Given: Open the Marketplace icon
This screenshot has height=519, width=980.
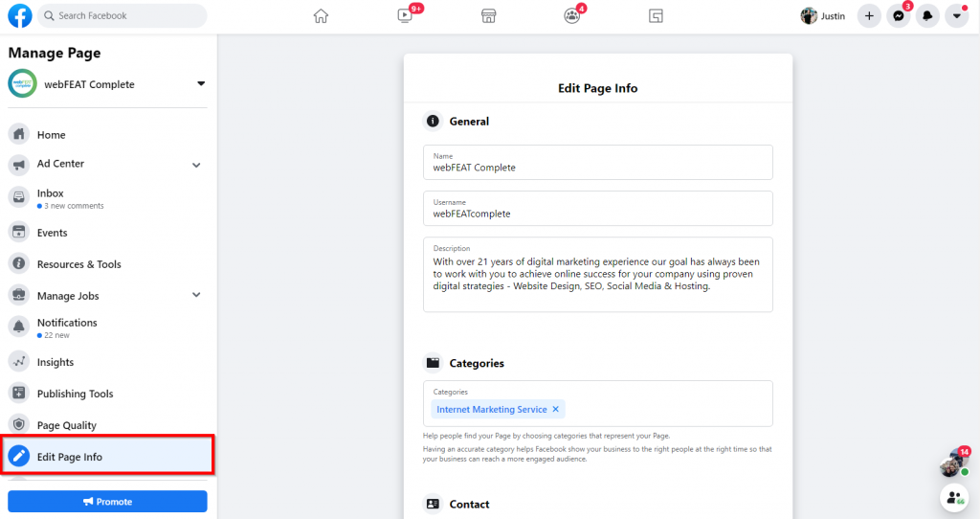Looking at the screenshot, I should click(489, 16).
